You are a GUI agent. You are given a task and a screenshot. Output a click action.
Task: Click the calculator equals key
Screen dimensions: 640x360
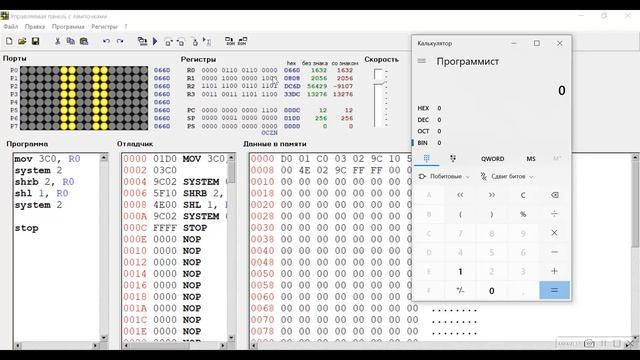click(554, 290)
